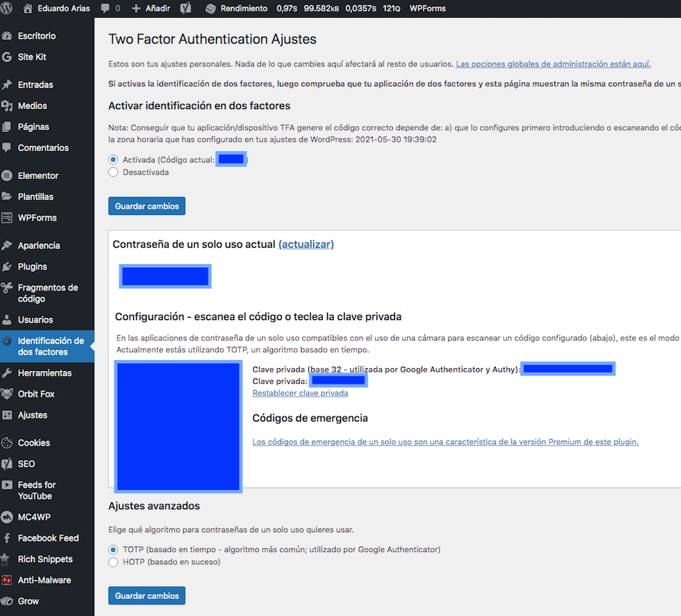Click the Elementor icon in sidebar
This screenshot has height=616, width=681.
coord(7,176)
